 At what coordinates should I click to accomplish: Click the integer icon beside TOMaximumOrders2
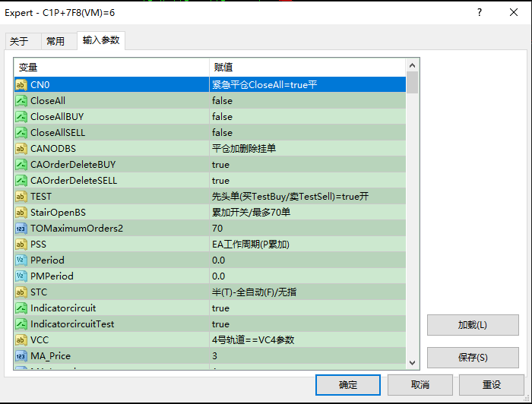coord(21,228)
